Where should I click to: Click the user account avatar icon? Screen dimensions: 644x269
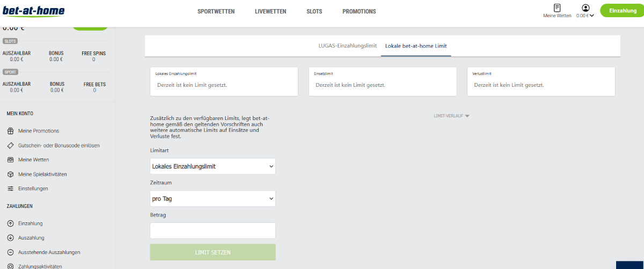(x=586, y=8)
